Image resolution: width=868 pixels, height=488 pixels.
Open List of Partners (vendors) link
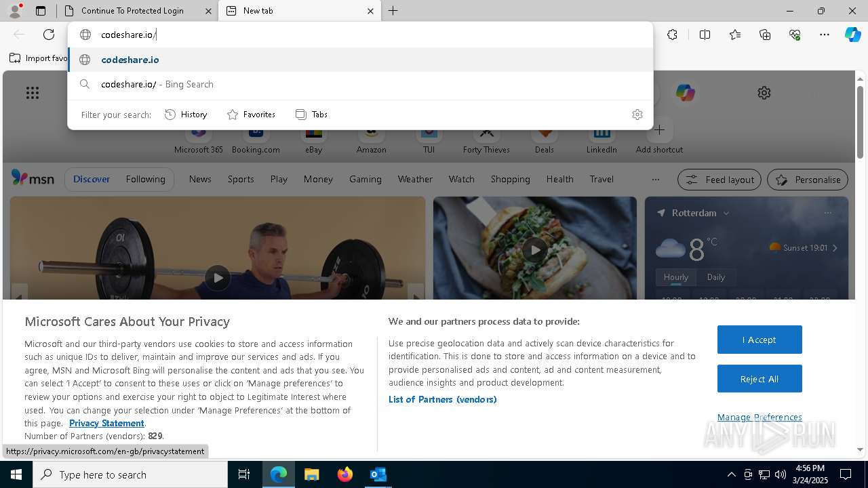click(x=443, y=399)
